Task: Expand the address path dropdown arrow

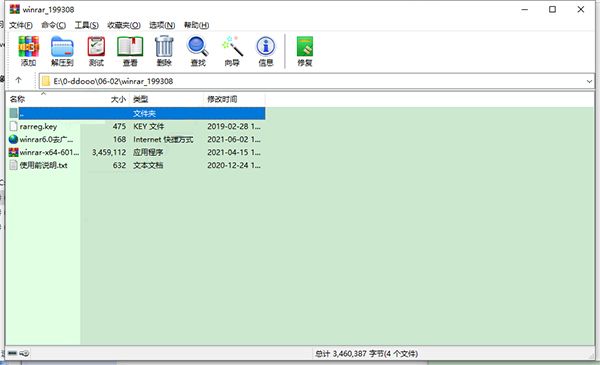Action: point(589,81)
